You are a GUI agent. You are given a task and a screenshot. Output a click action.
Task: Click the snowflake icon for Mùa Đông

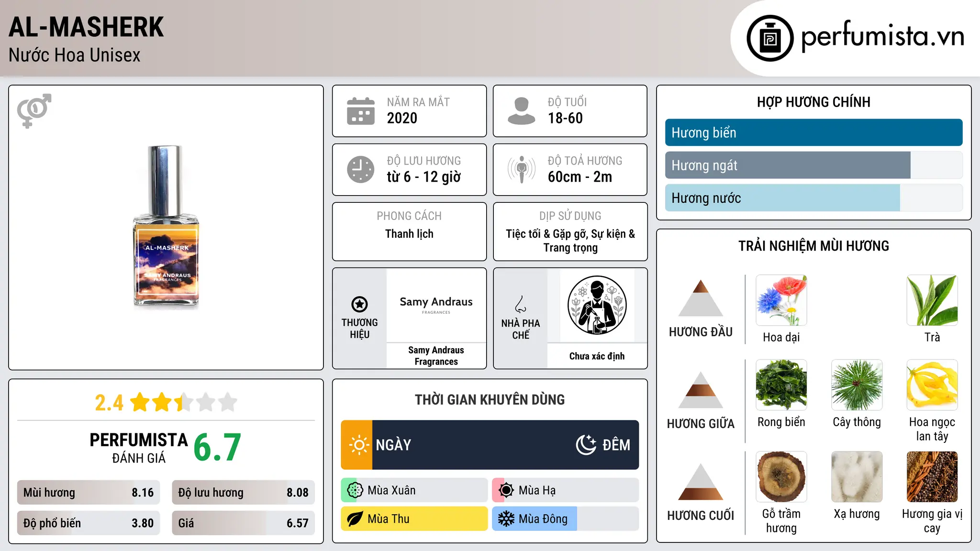coord(506,519)
